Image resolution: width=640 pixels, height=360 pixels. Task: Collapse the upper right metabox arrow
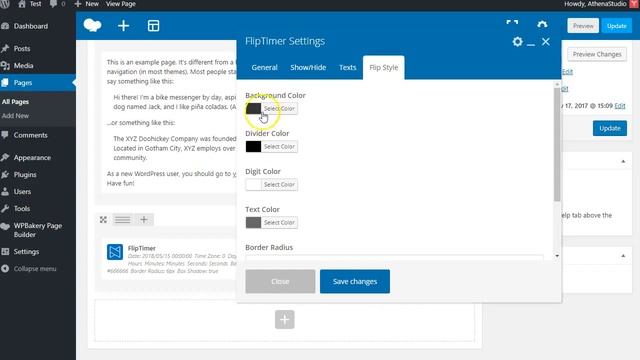coord(623,162)
